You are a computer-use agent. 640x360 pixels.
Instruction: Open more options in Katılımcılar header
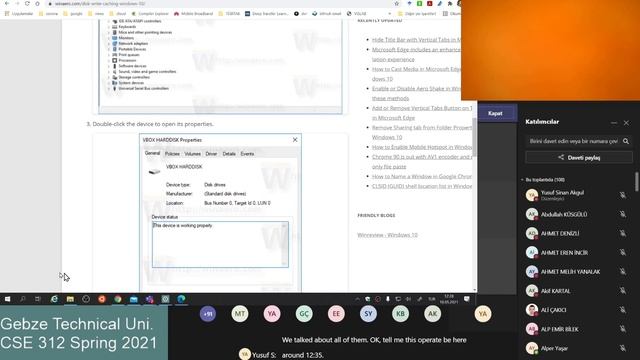click(614, 122)
